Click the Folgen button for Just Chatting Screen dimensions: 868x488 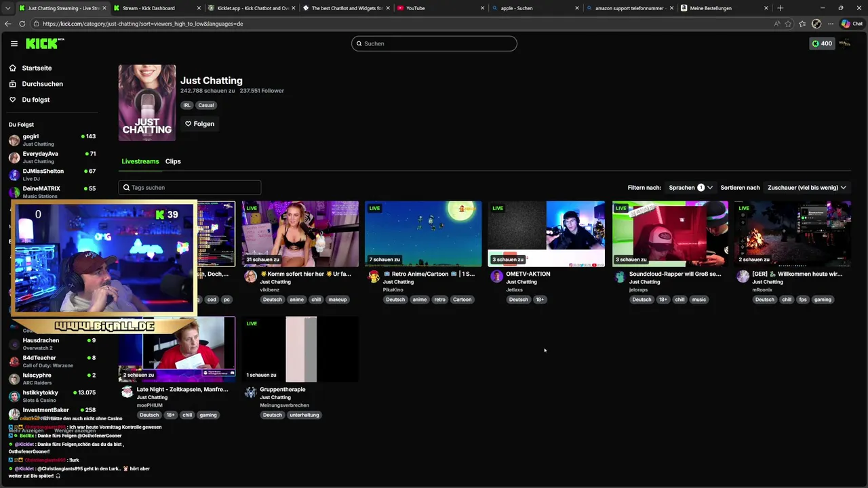pyautogui.click(x=199, y=124)
